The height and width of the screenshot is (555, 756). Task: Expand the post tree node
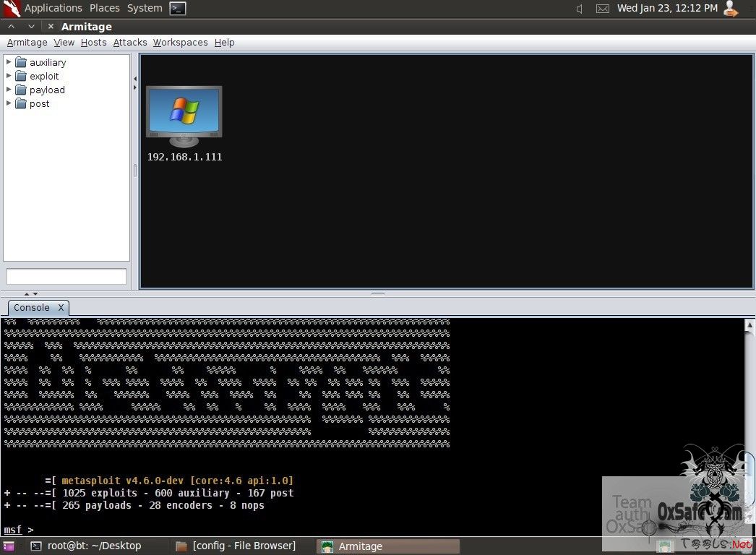[9, 103]
